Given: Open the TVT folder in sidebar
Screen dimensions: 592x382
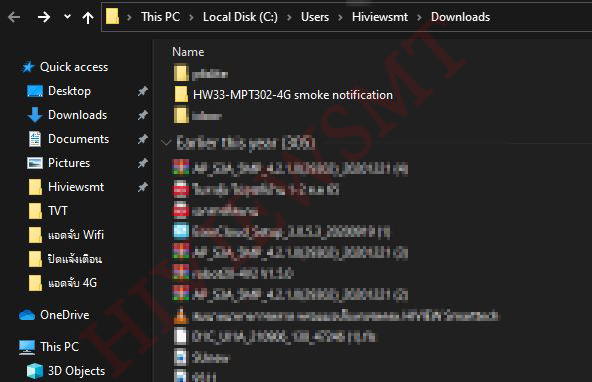Looking at the screenshot, I should pos(58,211).
